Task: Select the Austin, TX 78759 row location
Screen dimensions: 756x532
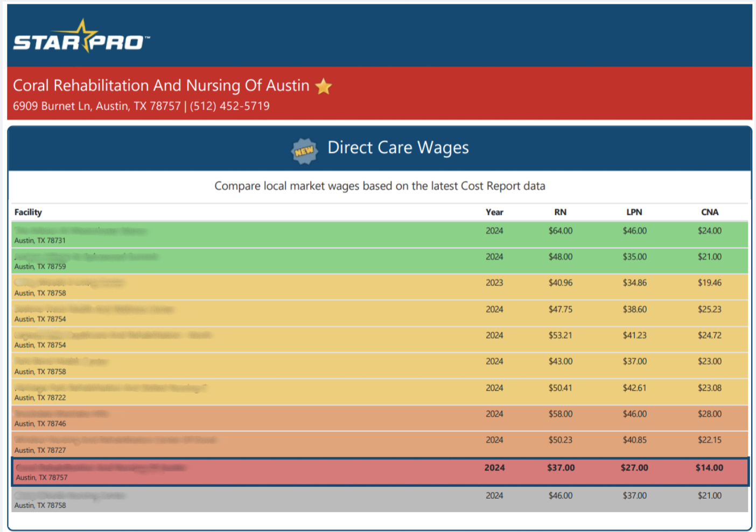Action: click(x=40, y=267)
